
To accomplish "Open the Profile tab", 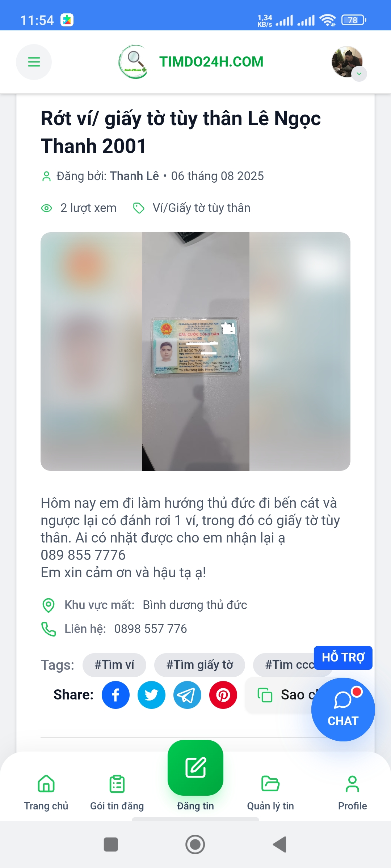I will click(352, 792).
